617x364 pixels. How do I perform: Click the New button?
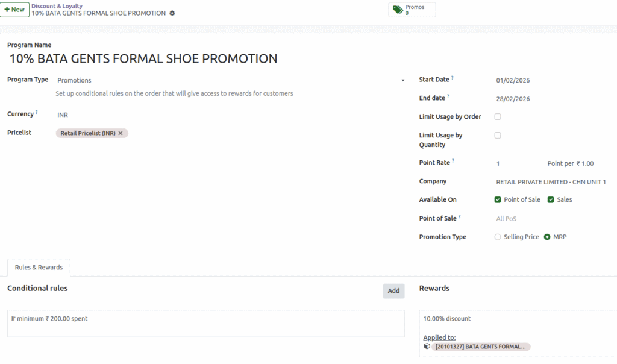click(14, 10)
